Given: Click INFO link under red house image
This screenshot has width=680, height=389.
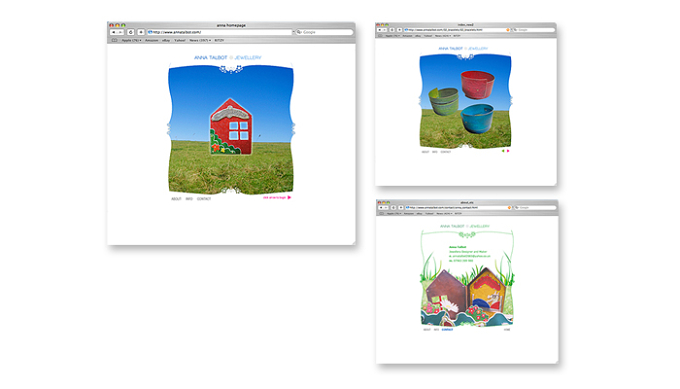Looking at the screenshot, I should coord(189,199).
